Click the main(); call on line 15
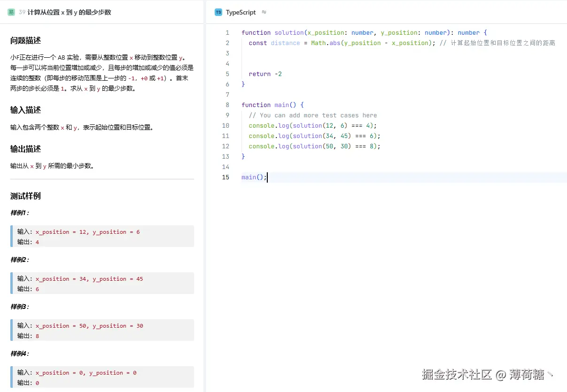567x392 pixels. [x=254, y=177]
